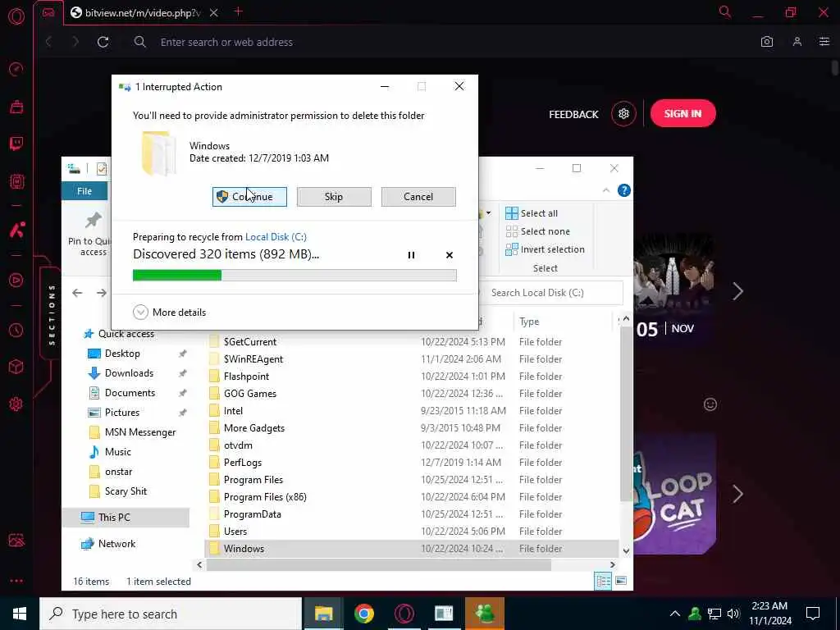
Task: Collapse the File Explorer ribbon chevron
Action: coord(606,190)
